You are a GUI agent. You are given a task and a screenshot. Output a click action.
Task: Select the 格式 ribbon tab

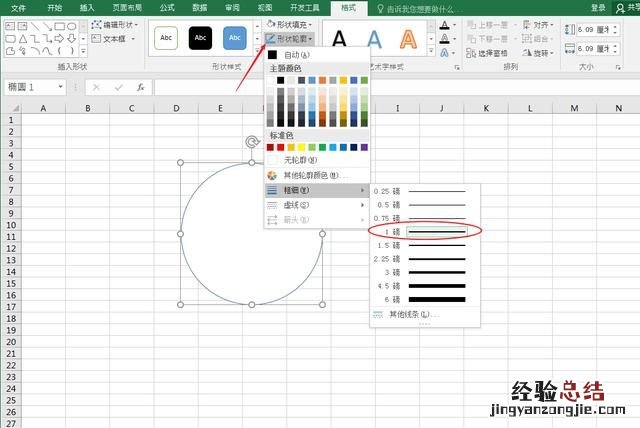[348, 8]
